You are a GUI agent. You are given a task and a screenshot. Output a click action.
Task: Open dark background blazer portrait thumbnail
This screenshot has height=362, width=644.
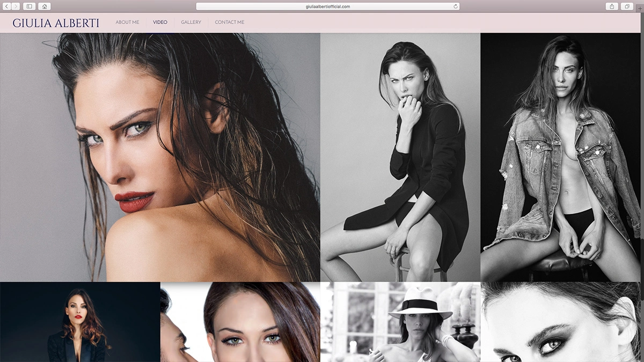[x=80, y=322]
